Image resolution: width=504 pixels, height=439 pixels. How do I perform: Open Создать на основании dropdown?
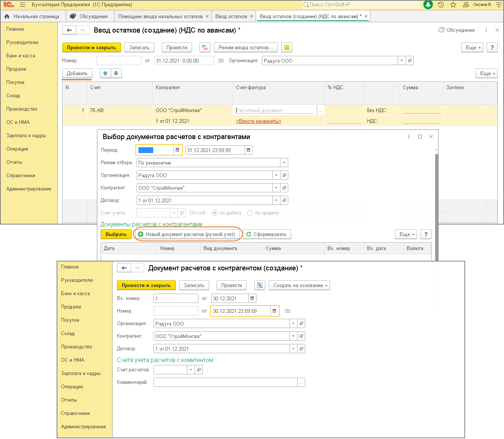pos(299,285)
